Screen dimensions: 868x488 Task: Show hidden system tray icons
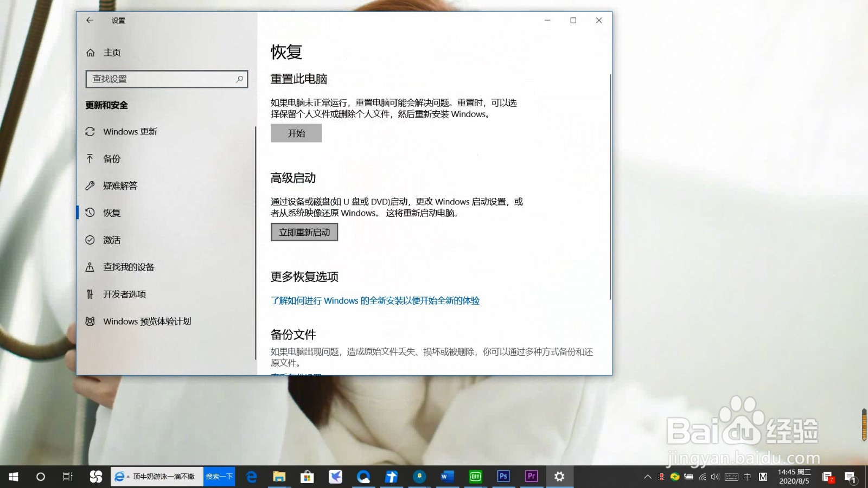tap(647, 477)
